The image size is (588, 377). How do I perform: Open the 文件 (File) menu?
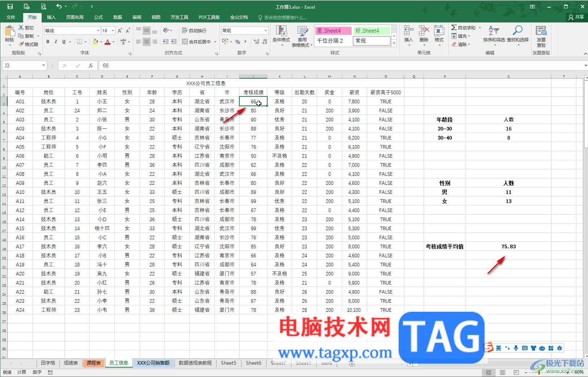[x=11, y=17]
